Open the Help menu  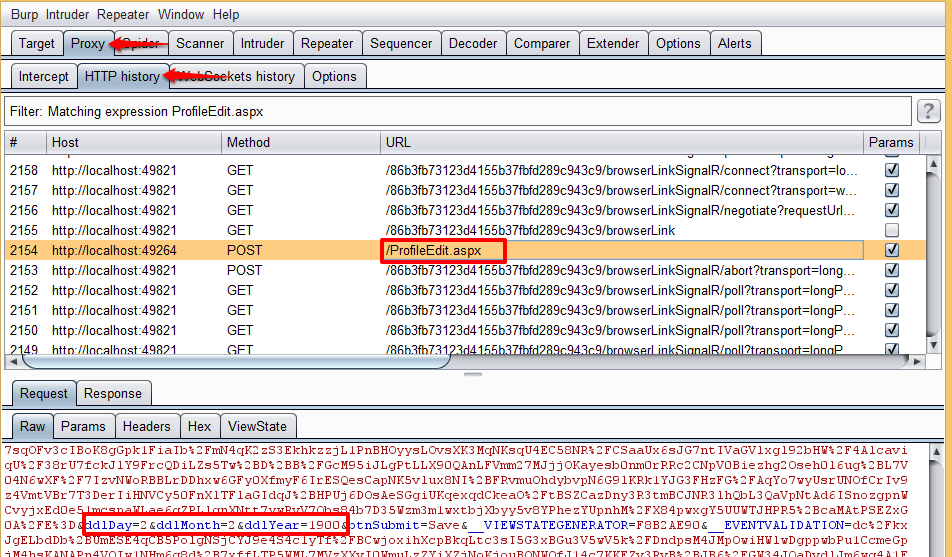pyautogui.click(x=226, y=15)
